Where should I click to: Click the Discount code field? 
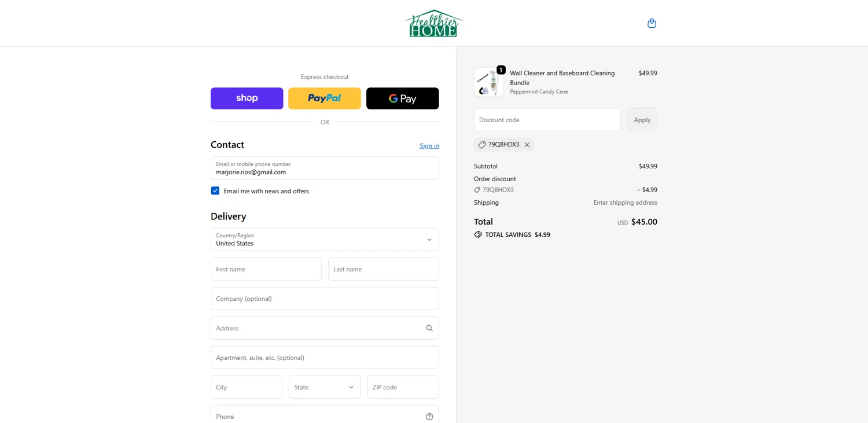pyautogui.click(x=547, y=120)
